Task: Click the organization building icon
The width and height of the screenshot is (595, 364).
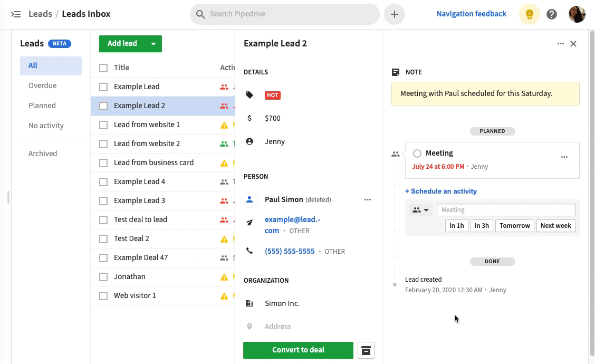Action: pos(249,303)
